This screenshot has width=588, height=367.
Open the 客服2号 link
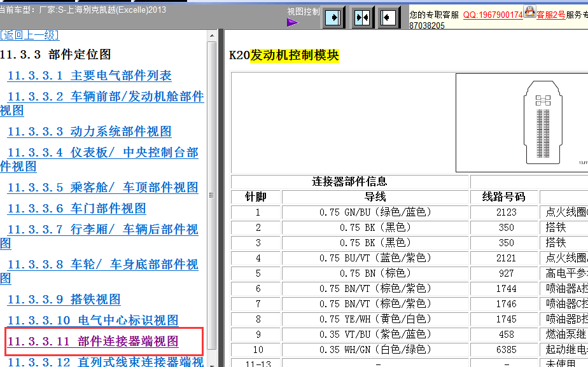click(x=551, y=15)
